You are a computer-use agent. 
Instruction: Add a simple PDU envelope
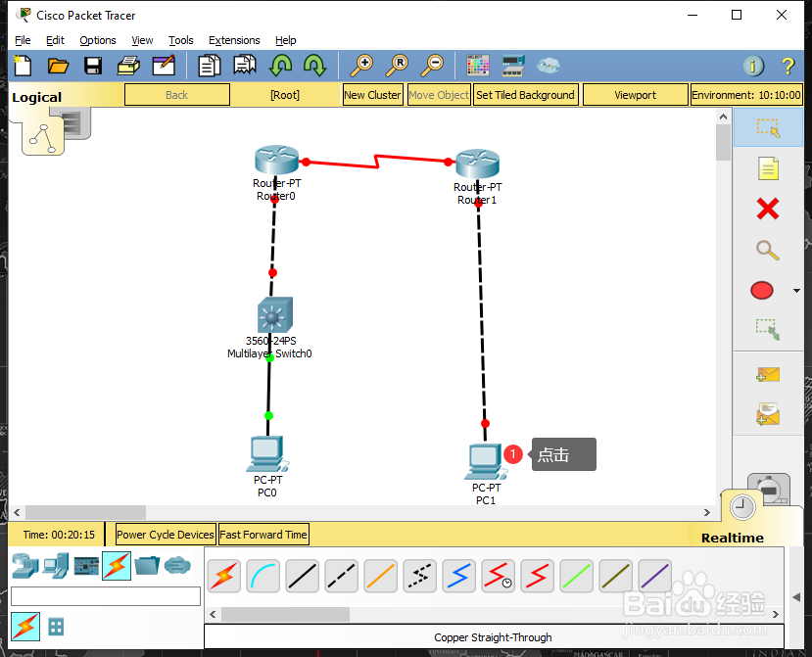point(768,374)
